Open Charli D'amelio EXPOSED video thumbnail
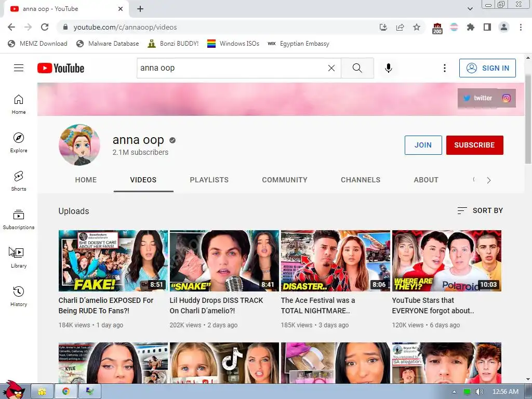This screenshot has width=532, height=399. pyautogui.click(x=113, y=261)
